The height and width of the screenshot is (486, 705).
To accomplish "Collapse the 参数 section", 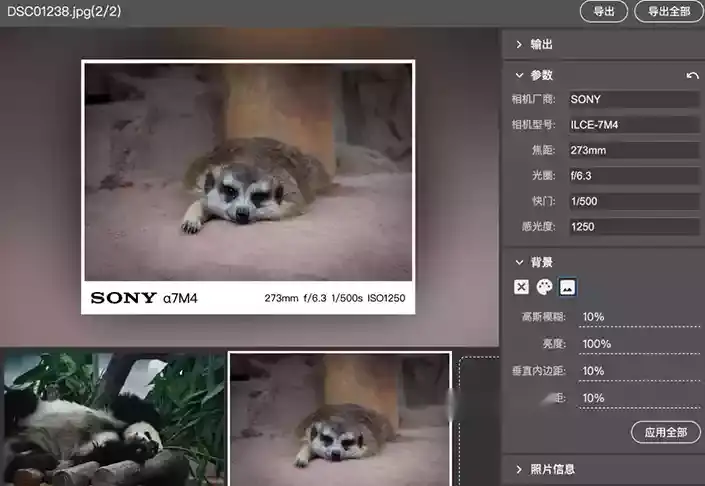I will [x=519, y=76].
